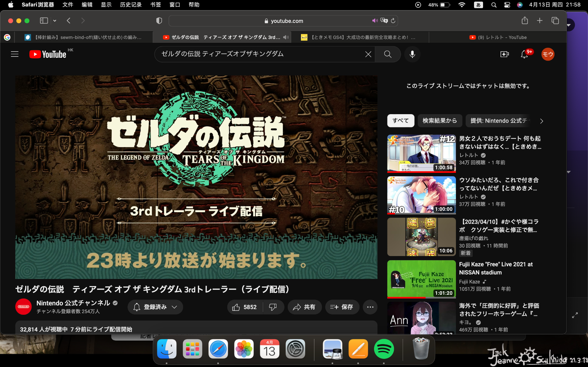588x367 pixels.
Task: Click the Nintendo channel avatar
Action: 24,307
